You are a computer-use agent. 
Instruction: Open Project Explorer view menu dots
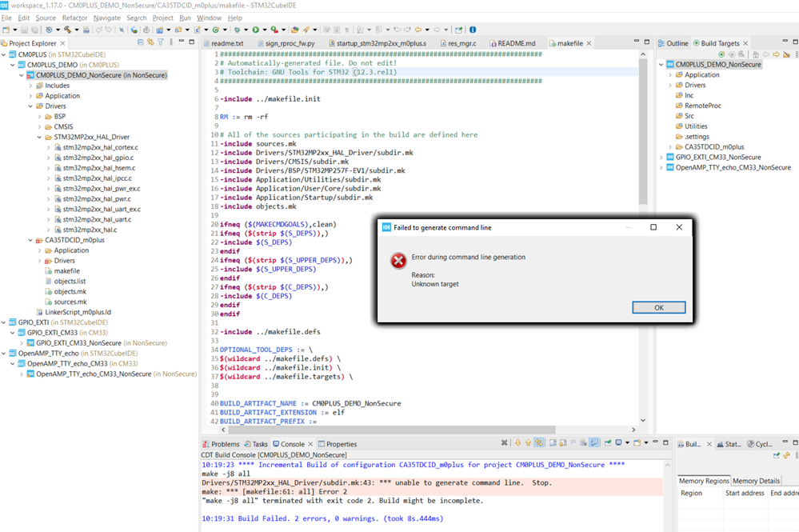(171, 42)
